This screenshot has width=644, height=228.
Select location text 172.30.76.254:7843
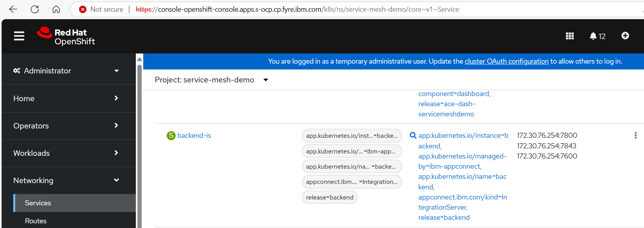click(x=546, y=146)
